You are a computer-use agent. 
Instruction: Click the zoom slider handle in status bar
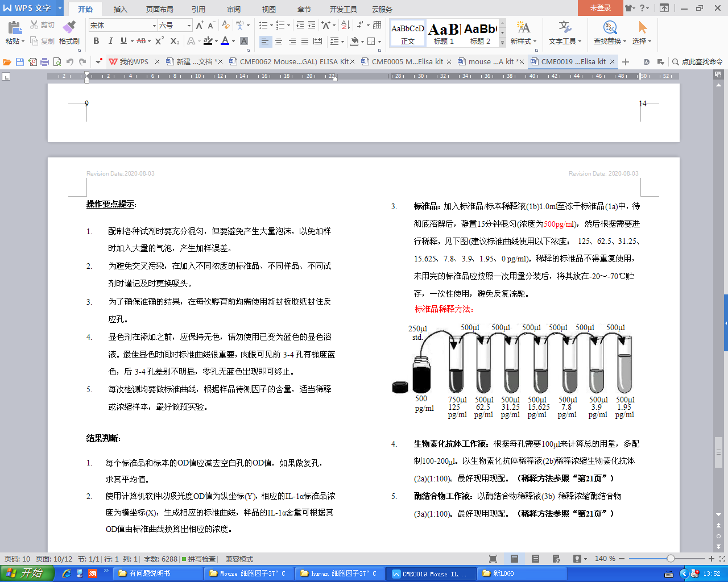click(x=671, y=559)
